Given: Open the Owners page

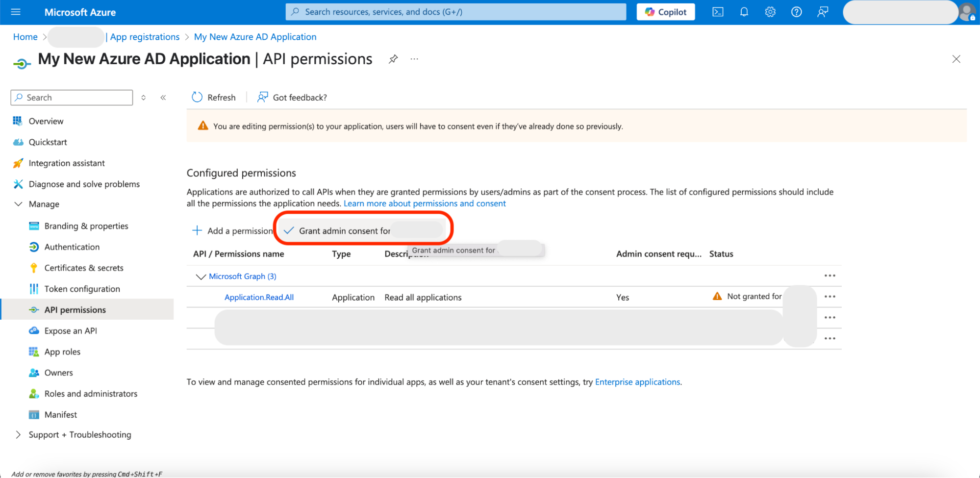Looking at the screenshot, I should (x=58, y=373).
